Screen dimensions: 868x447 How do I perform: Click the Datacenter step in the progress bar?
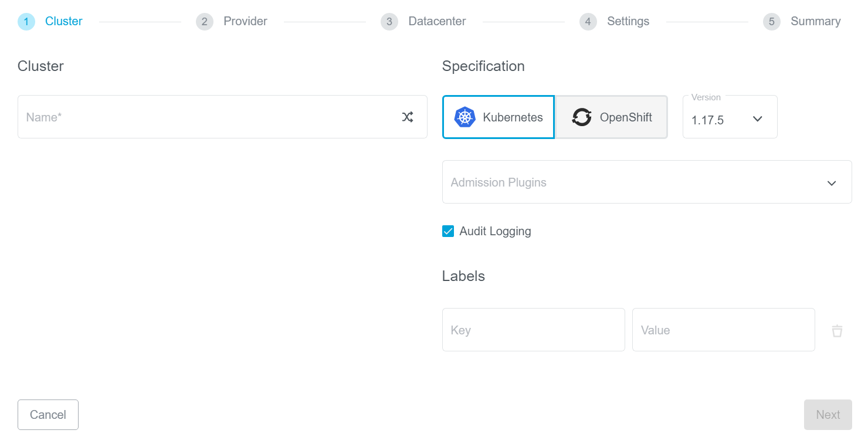pos(436,21)
